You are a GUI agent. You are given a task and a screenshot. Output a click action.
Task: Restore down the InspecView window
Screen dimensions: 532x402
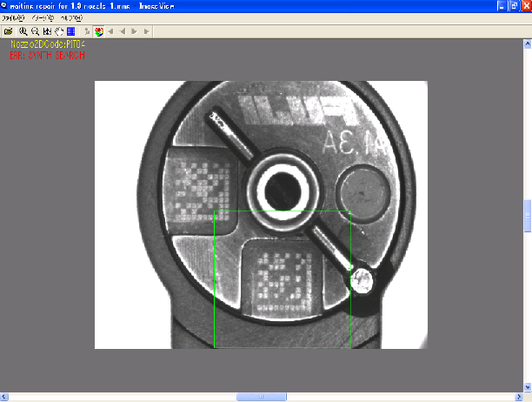(512, 6)
